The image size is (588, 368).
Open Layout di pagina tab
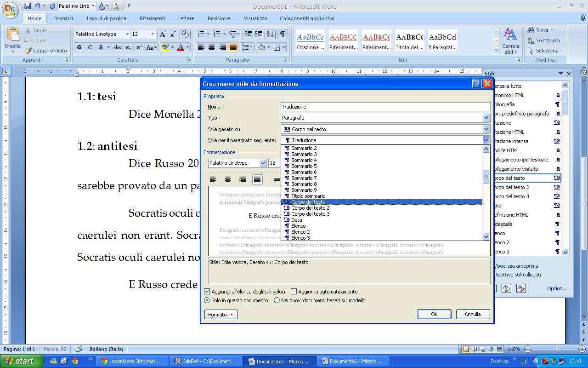[107, 18]
